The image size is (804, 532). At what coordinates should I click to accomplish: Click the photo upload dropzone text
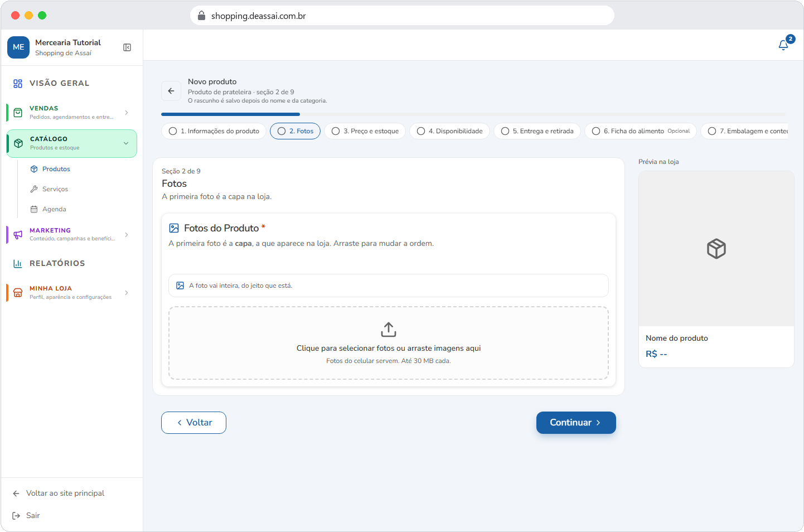click(x=389, y=349)
